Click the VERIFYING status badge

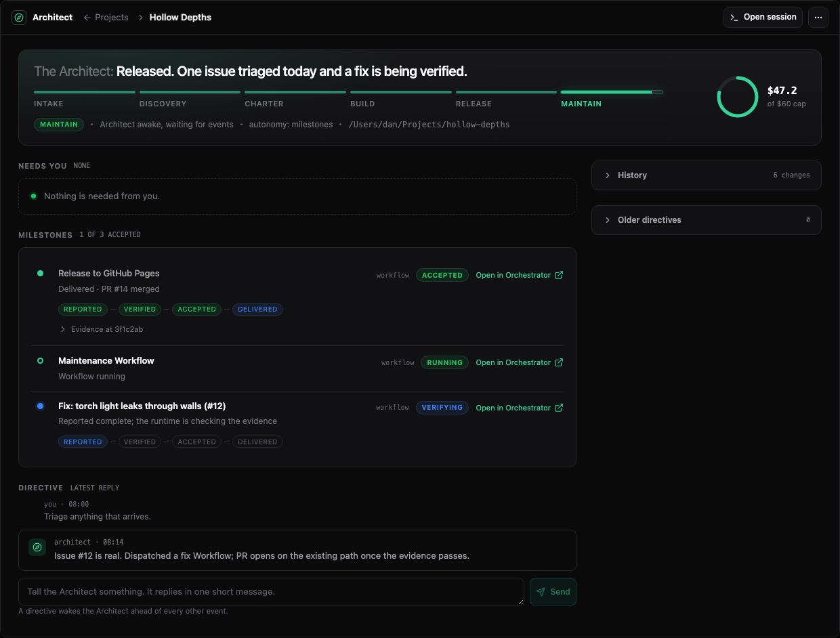(442, 408)
